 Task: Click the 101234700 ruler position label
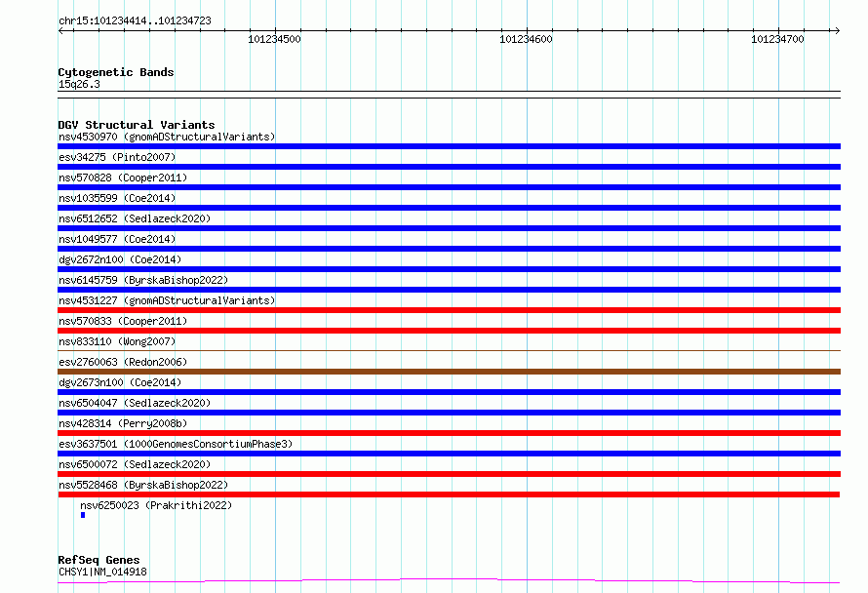pos(777,39)
